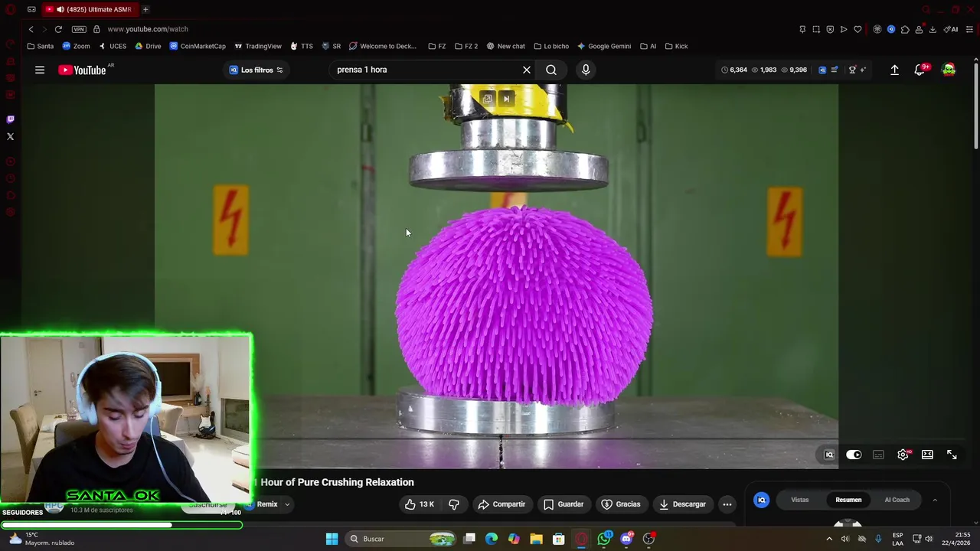The image size is (980, 551).
Task: Click the Descargar download button
Action: click(x=682, y=504)
